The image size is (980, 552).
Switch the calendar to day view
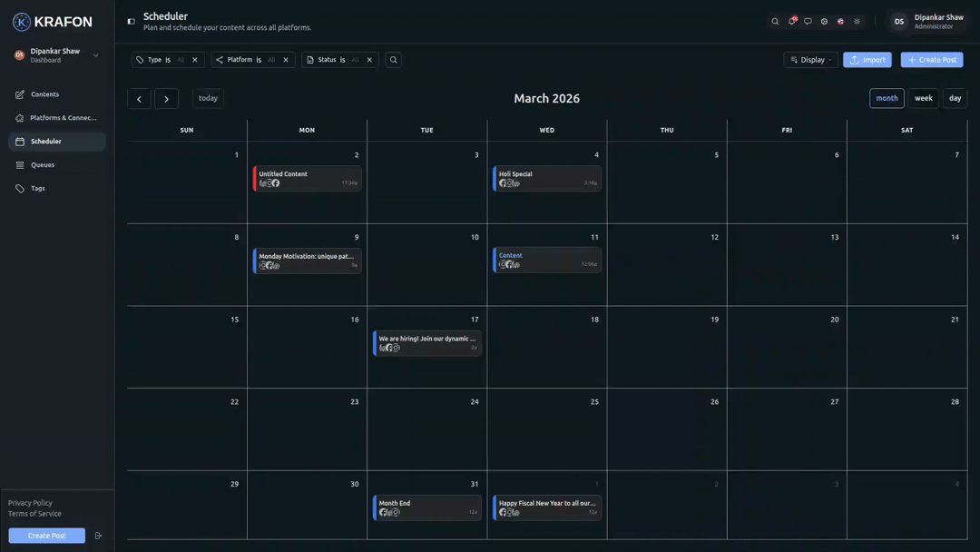[955, 98]
